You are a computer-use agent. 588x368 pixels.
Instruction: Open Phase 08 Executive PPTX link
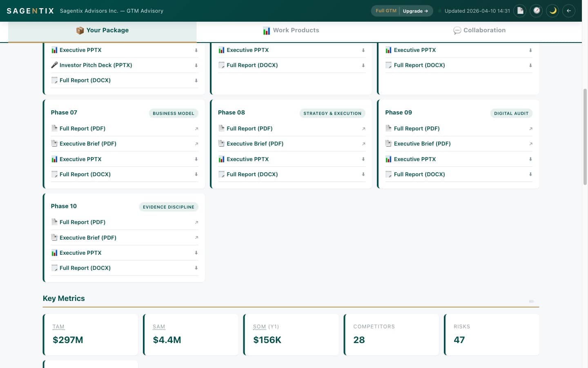point(247,159)
